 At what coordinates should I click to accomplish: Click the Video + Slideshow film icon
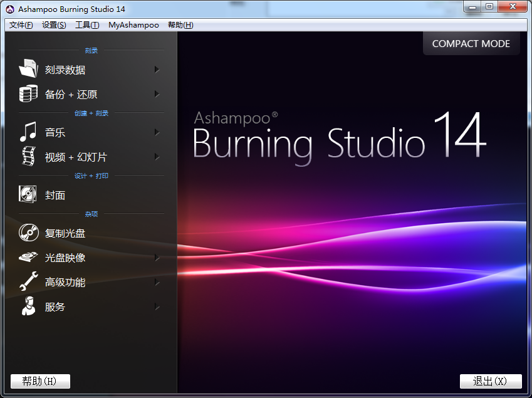tap(28, 157)
